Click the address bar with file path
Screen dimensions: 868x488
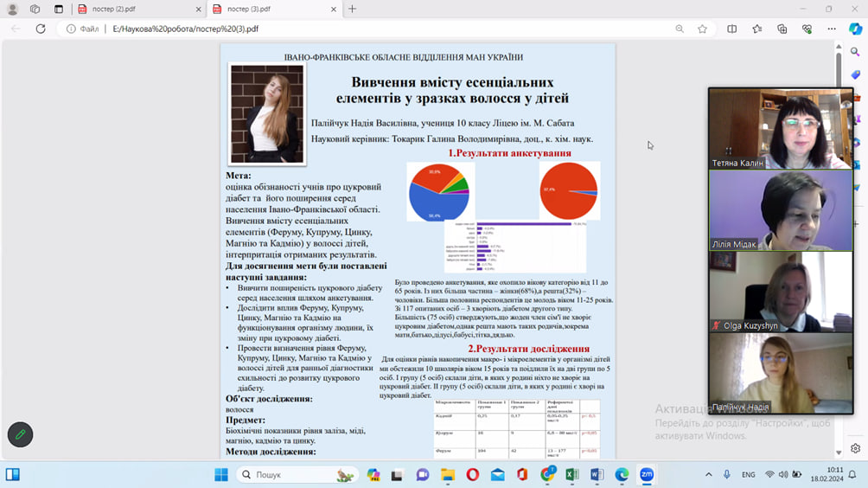(x=346, y=29)
